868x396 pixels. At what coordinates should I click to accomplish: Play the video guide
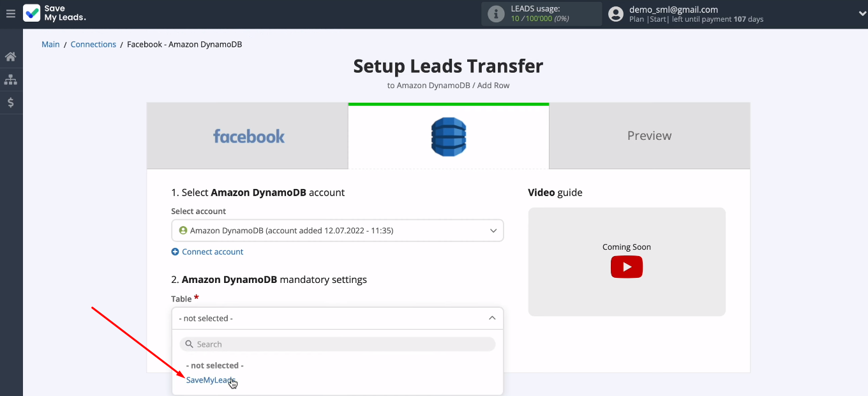click(x=627, y=267)
